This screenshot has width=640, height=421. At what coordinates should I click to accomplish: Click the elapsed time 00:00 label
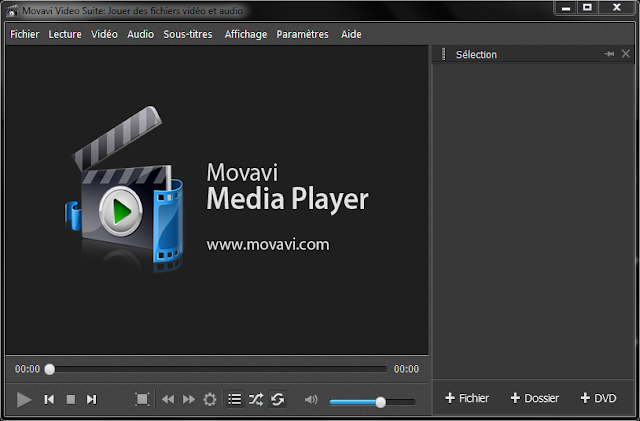[27, 369]
